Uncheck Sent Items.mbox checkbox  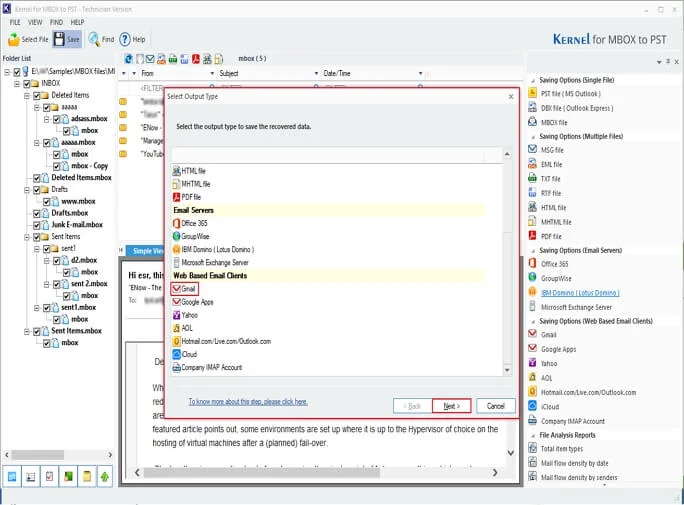(x=37, y=331)
